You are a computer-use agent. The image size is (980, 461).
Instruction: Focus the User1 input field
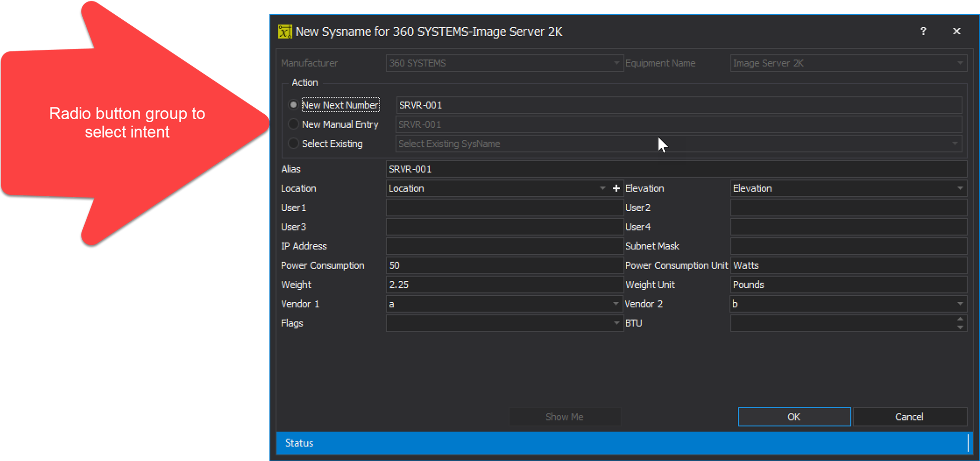(504, 208)
